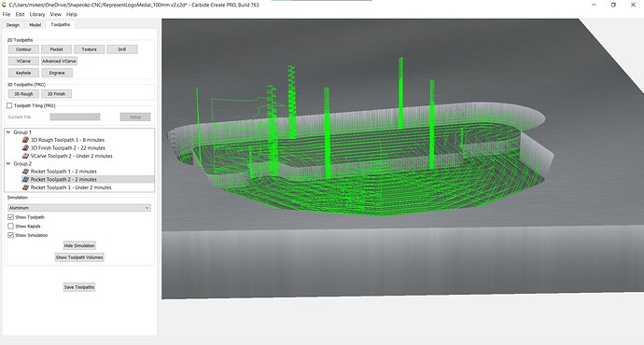Create an Advanced VCarve toolpath
Viewport: 644px width, 345px height.
point(59,62)
